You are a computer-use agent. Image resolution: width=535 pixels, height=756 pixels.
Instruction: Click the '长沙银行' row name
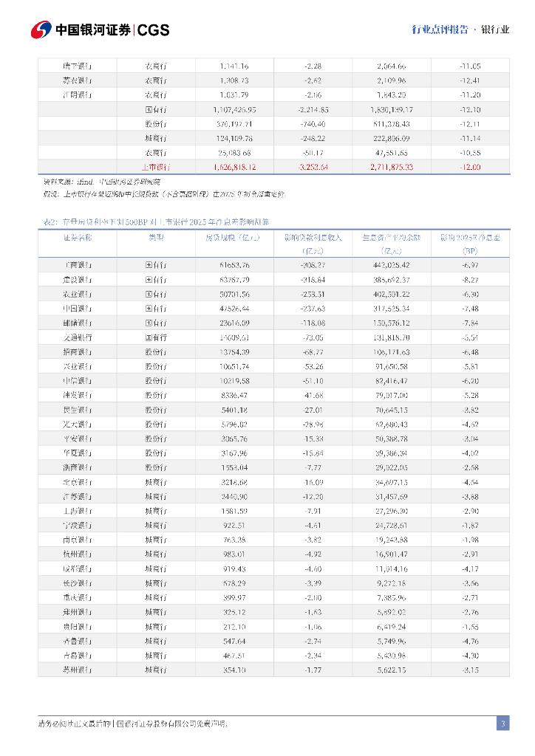[x=77, y=583]
